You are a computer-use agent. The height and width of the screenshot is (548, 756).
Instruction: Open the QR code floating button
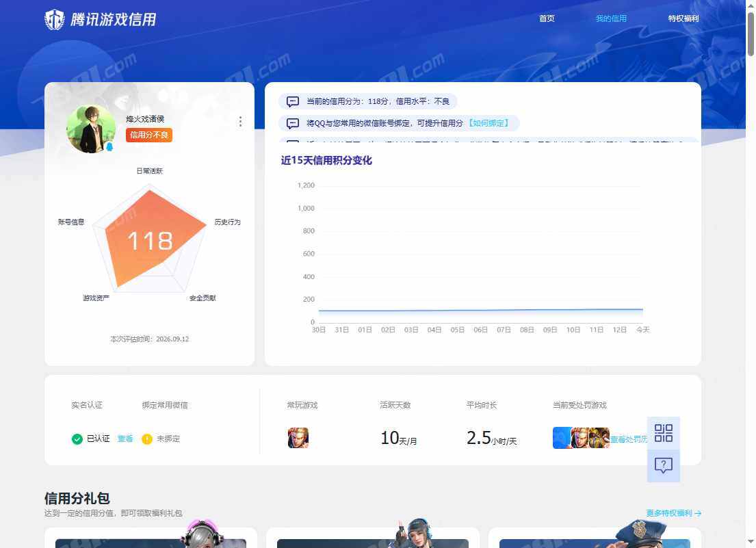(x=664, y=433)
